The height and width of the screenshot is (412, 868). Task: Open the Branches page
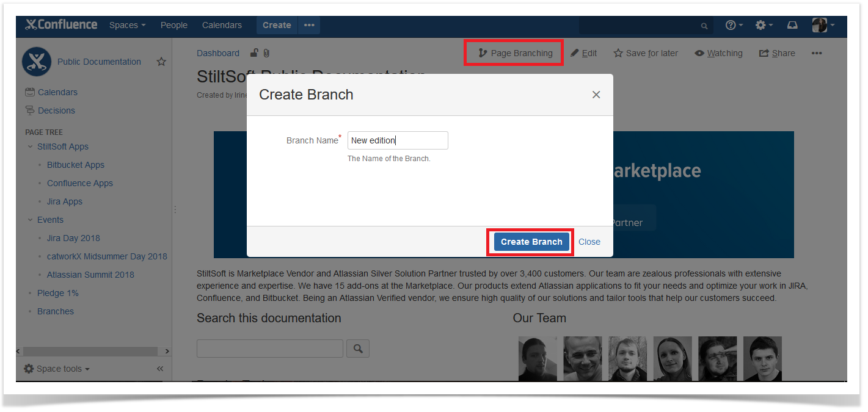56,311
